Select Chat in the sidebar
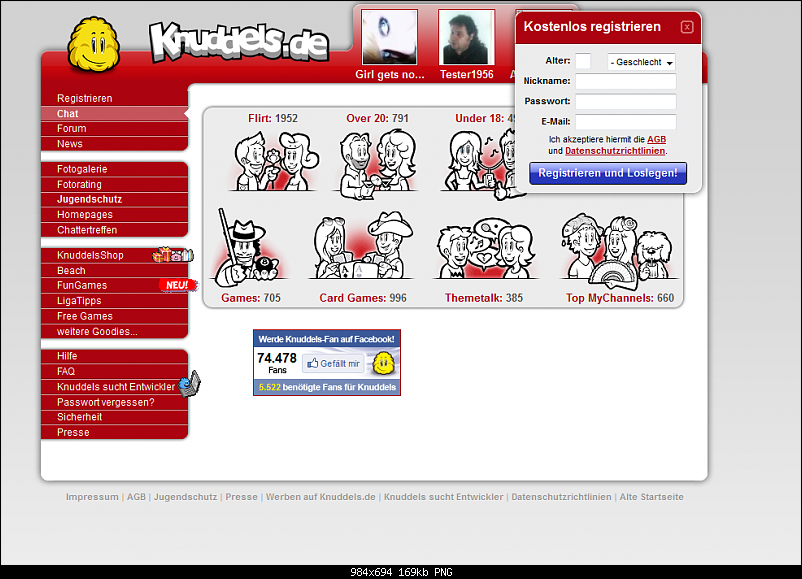 coord(115,114)
